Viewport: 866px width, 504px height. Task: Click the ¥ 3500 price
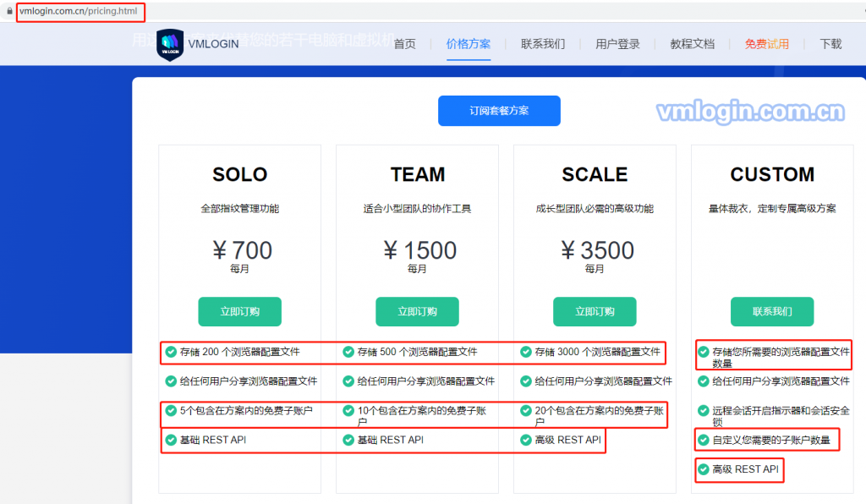[x=597, y=250]
